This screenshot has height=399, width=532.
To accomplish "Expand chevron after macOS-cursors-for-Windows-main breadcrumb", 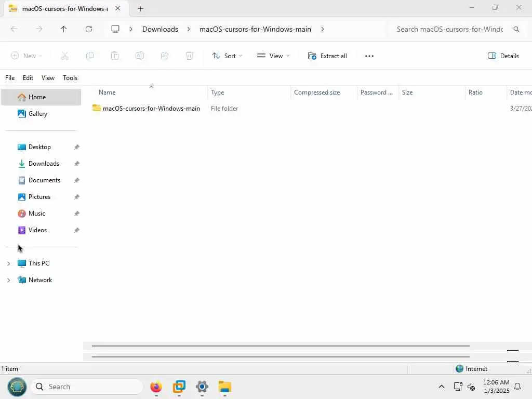I will (322, 29).
